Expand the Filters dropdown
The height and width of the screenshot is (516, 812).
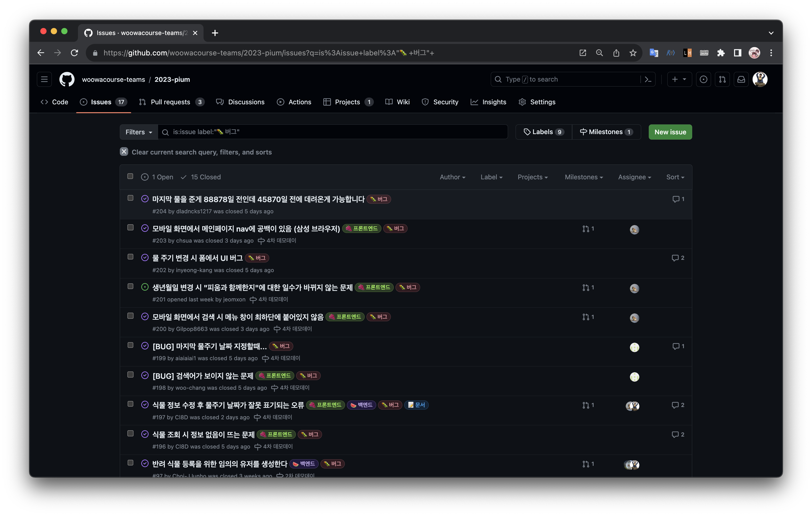click(139, 132)
